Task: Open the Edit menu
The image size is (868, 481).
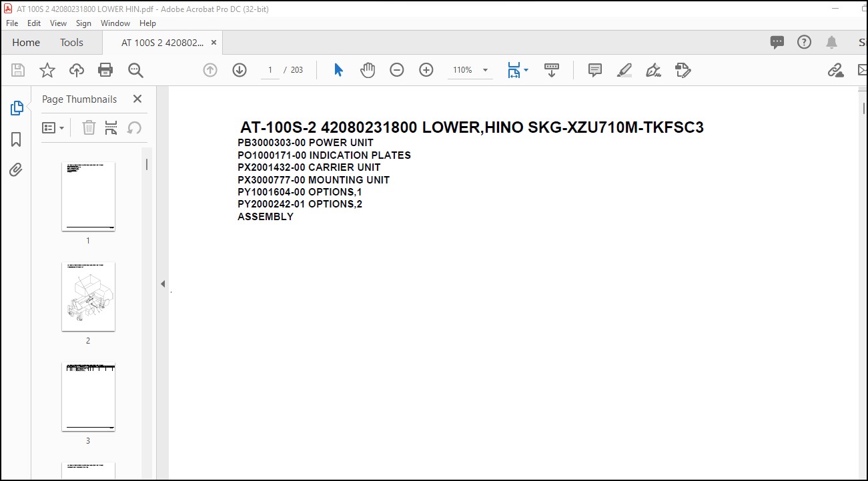Action: pos(34,23)
